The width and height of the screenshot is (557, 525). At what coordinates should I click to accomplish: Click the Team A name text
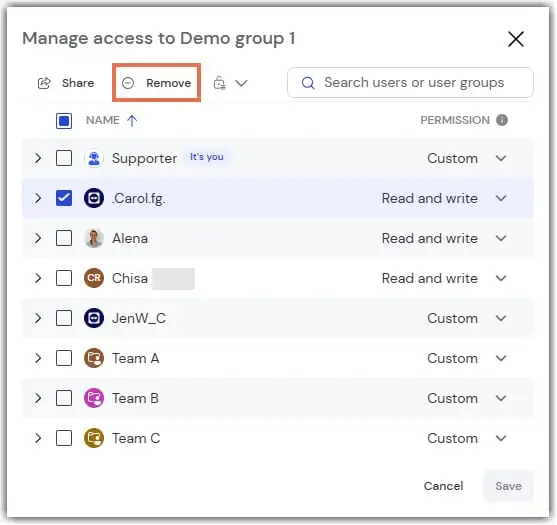point(135,358)
